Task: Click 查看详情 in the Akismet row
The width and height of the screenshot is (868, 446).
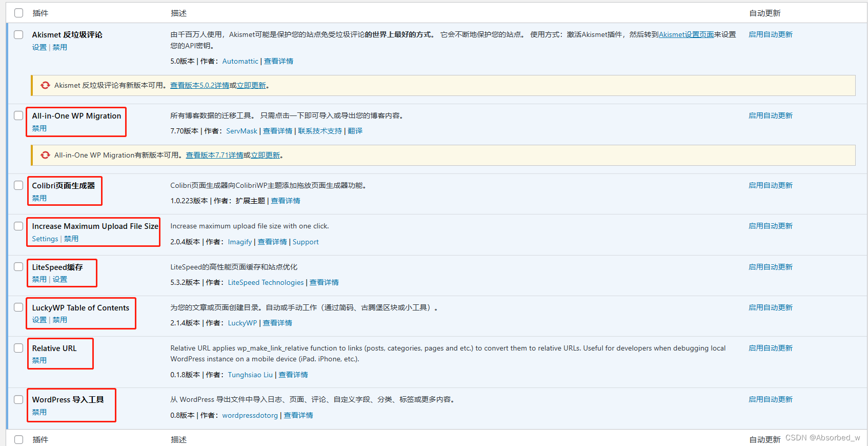Action: click(279, 61)
